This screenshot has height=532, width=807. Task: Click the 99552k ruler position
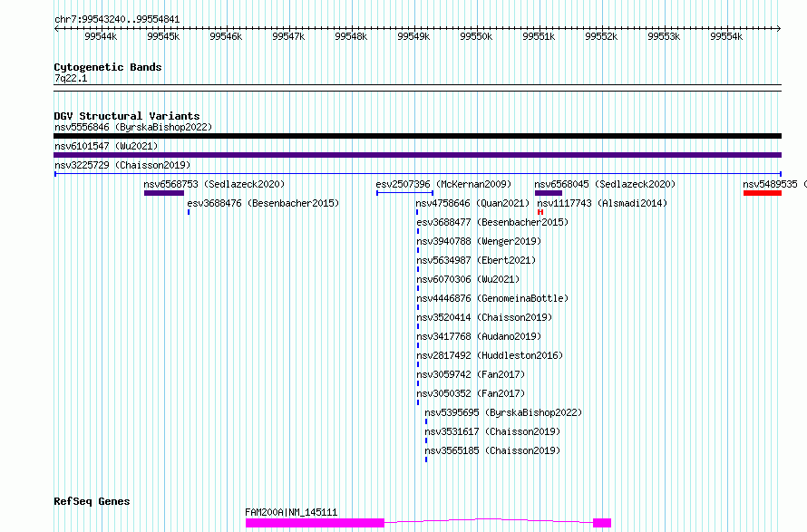click(601, 36)
